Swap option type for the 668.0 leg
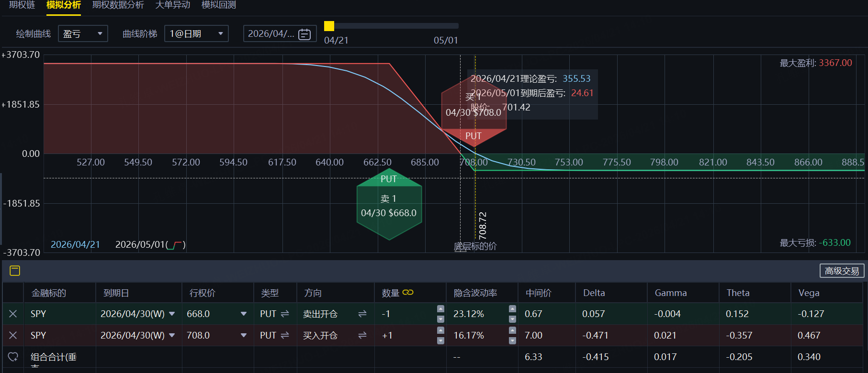The width and height of the screenshot is (868, 373). (x=285, y=314)
